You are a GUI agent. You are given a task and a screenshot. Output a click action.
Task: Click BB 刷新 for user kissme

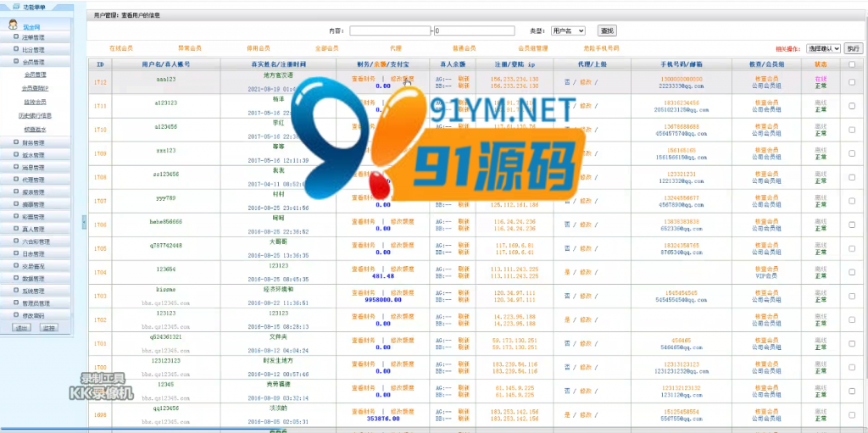[464, 299]
